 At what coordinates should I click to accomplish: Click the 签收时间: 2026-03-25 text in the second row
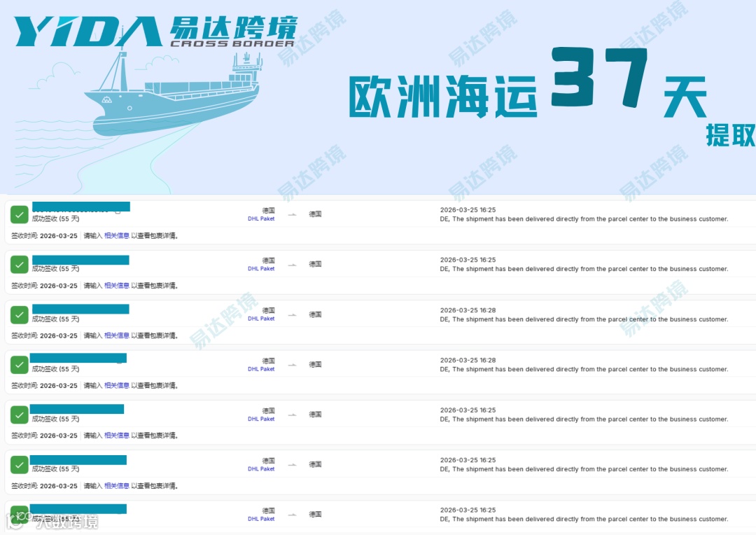(x=44, y=286)
